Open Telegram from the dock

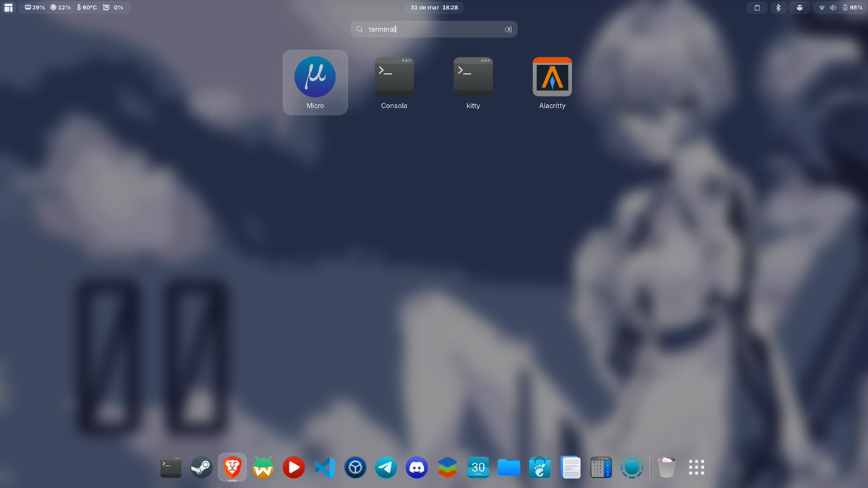386,468
